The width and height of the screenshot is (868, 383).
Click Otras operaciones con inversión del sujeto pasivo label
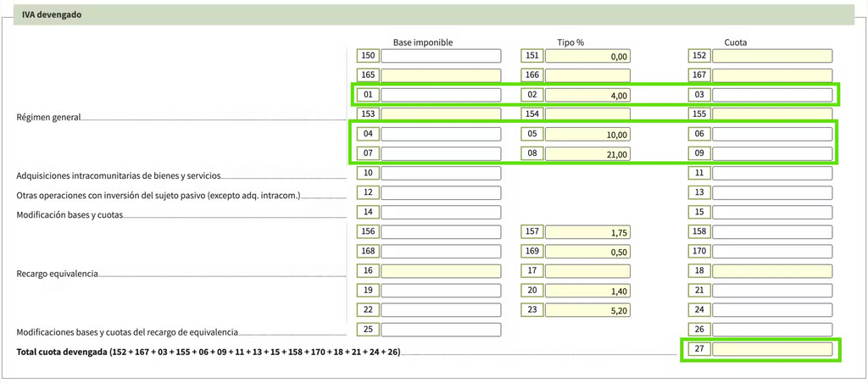pyautogui.click(x=159, y=196)
